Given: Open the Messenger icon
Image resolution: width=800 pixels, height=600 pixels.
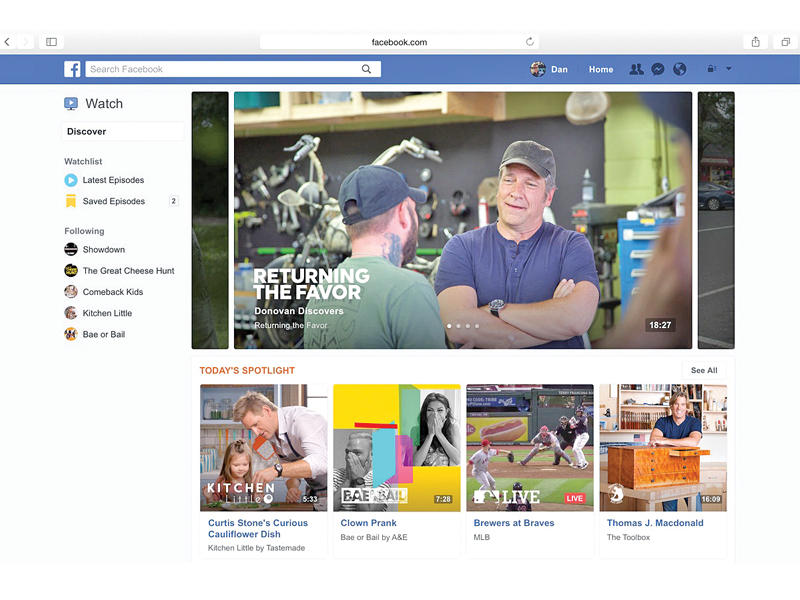Looking at the screenshot, I should (658, 69).
